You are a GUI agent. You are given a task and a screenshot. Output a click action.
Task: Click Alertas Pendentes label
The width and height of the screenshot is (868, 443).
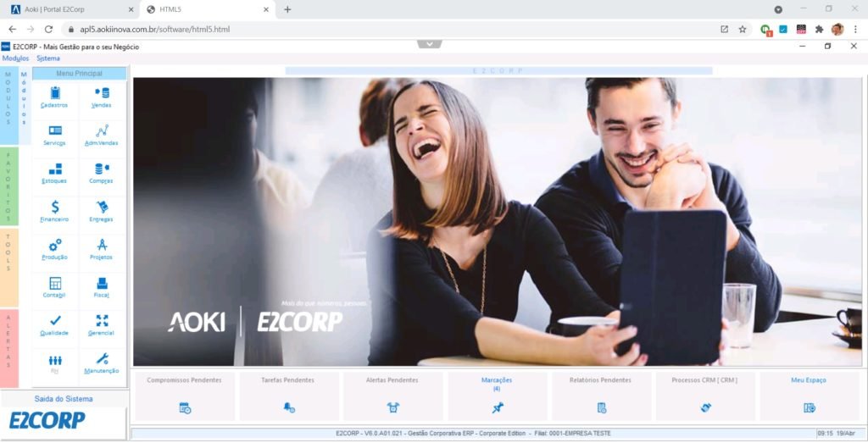(392, 380)
